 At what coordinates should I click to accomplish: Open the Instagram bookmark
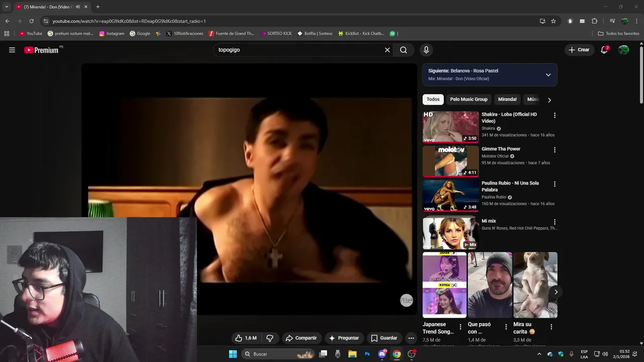pyautogui.click(x=112, y=34)
